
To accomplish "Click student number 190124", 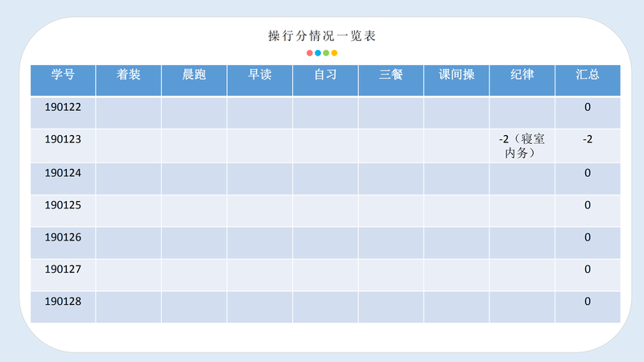I will click(x=63, y=173).
